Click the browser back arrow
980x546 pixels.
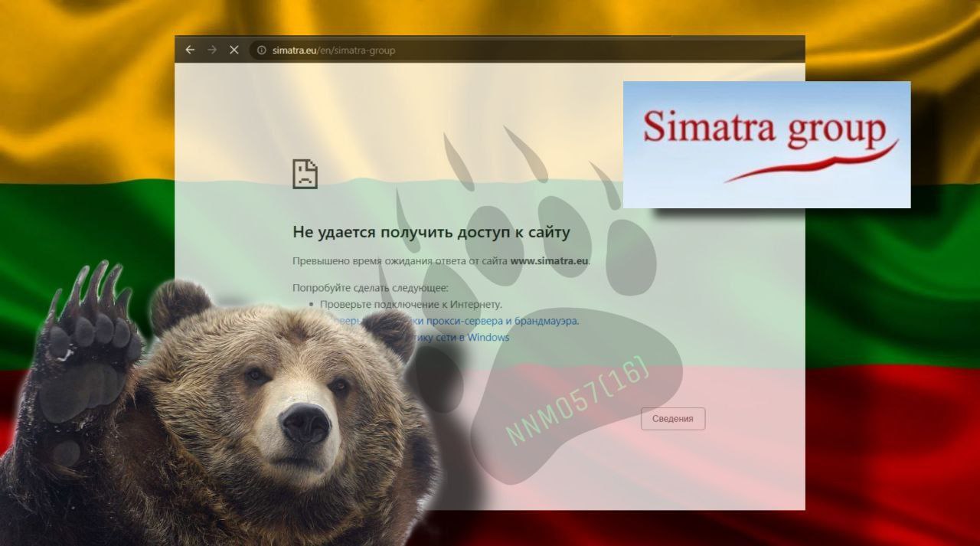(x=190, y=50)
